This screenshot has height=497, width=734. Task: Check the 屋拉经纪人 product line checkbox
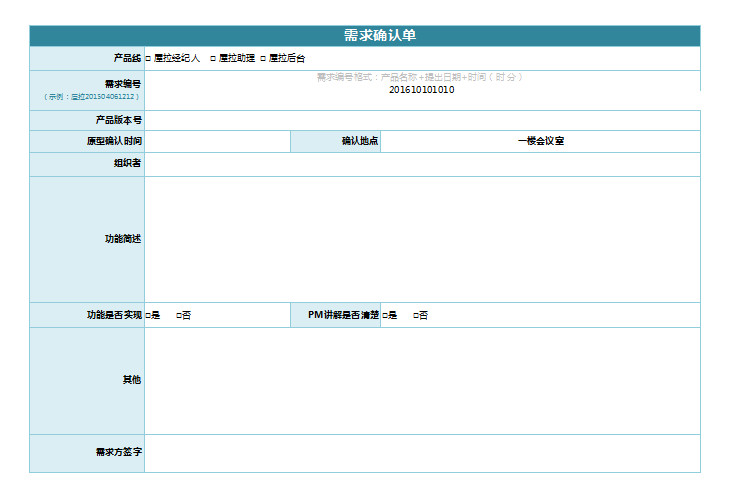pyautogui.click(x=148, y=58)
